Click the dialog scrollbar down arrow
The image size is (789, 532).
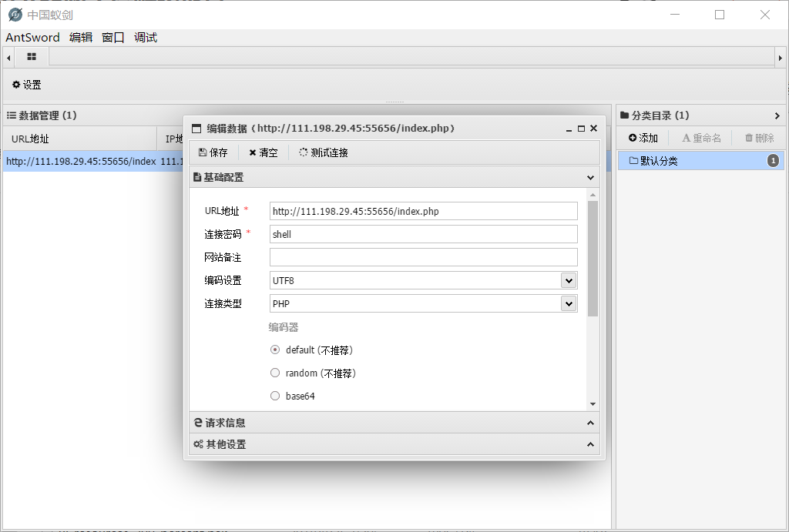coord(593,404)
